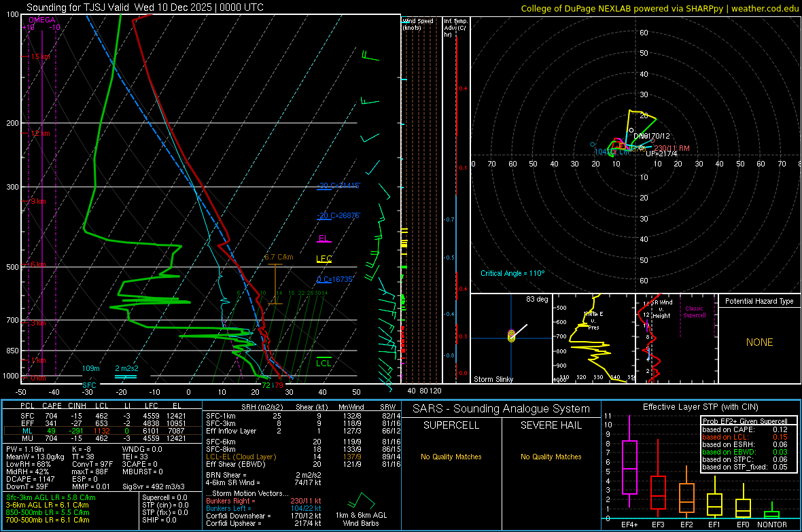
Task: Select the SEVERE HAIL column header
Action: pyautogui.click(x=551, y=425)
